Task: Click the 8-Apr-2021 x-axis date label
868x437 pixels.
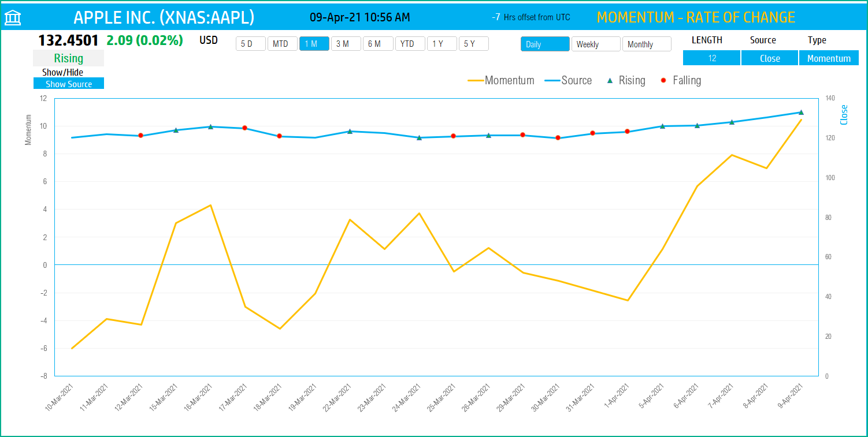Action: [x=756, y=395]
